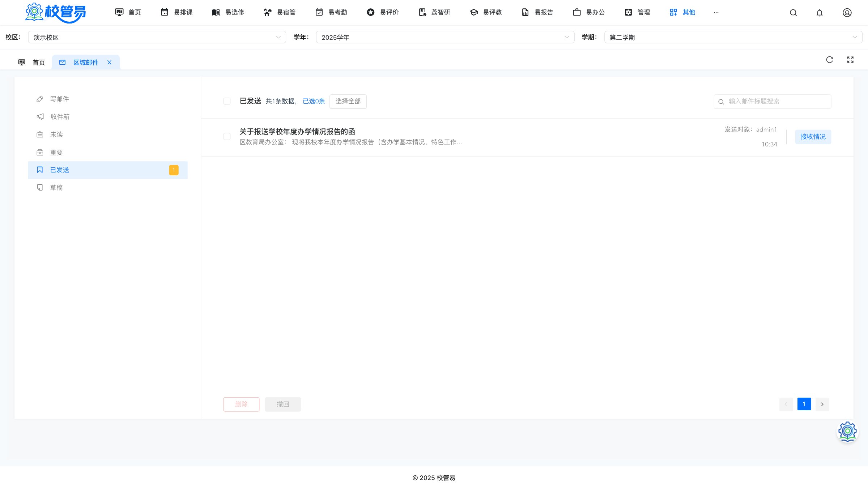This screenshot has height=488, width=868.
Task: Refresh the page with the reload icon
Action: pyautogui.click(x=830, y=60)
